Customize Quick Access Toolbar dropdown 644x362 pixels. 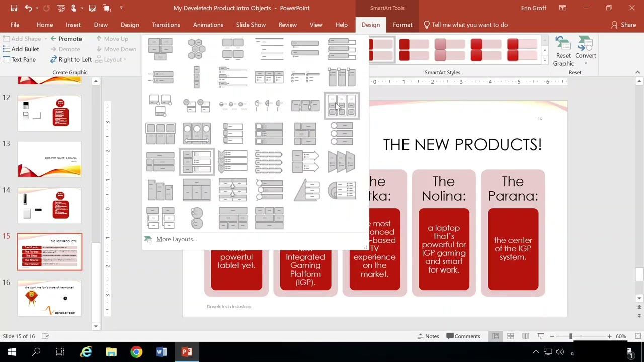click(121, 8)
